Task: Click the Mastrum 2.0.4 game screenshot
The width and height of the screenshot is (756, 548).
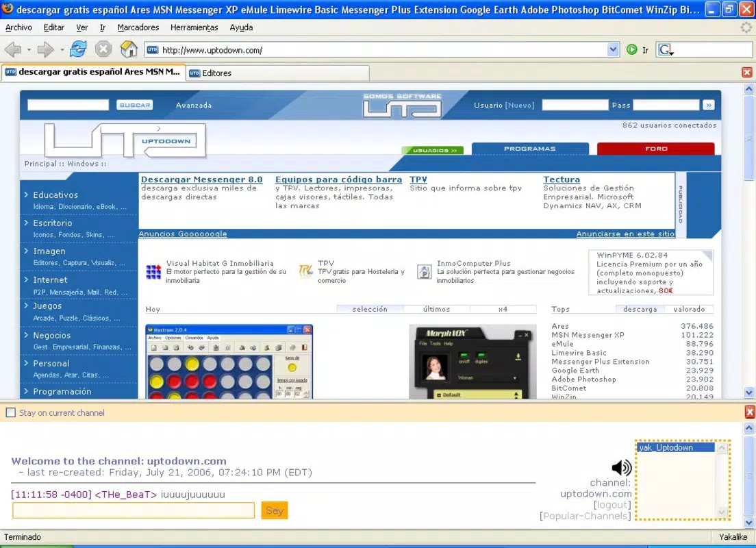Action: tap(229, 362)
